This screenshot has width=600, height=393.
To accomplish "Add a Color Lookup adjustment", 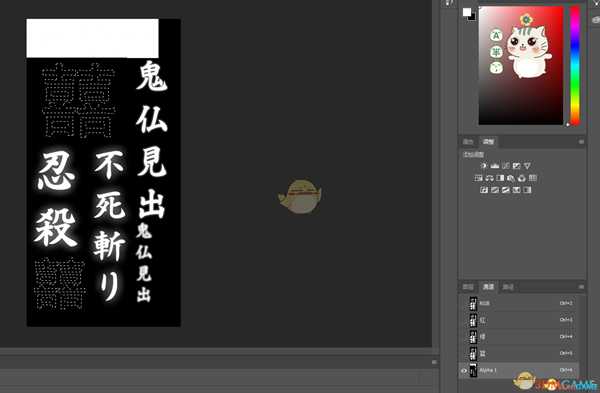I will coord(533,178).
